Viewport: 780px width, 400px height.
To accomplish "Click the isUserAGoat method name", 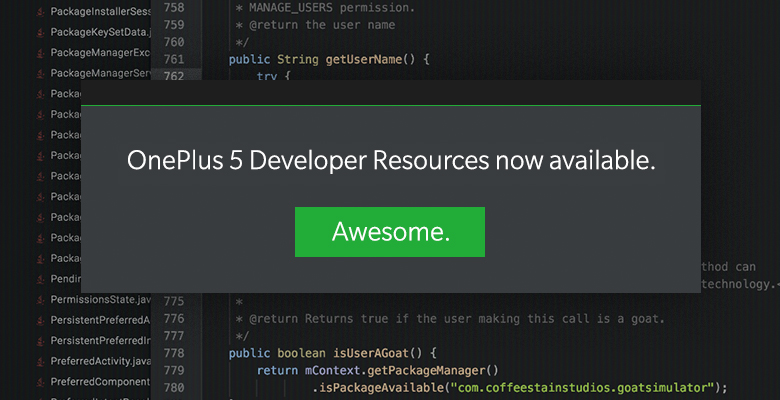I will pyautogui.click(x=371, y=353).
